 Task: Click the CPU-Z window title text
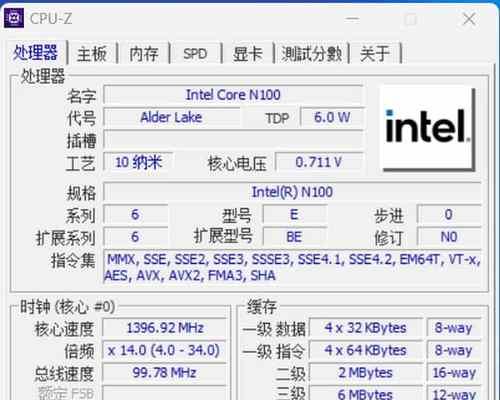coord(51,19)
